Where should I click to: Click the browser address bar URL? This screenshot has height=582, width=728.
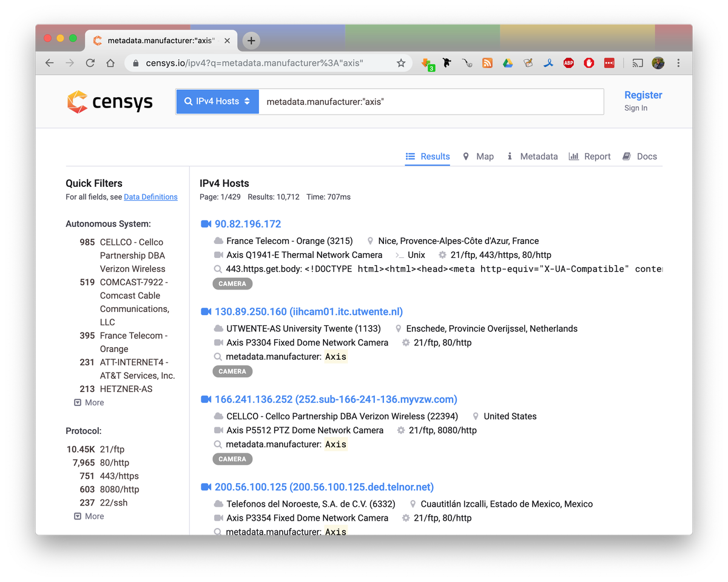(255, 63)
